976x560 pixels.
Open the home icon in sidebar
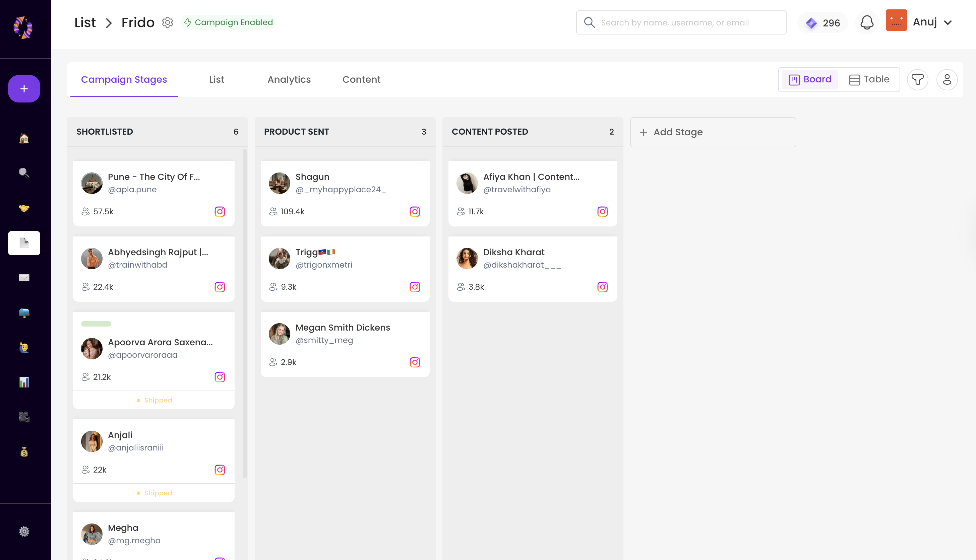coord(24,138)
